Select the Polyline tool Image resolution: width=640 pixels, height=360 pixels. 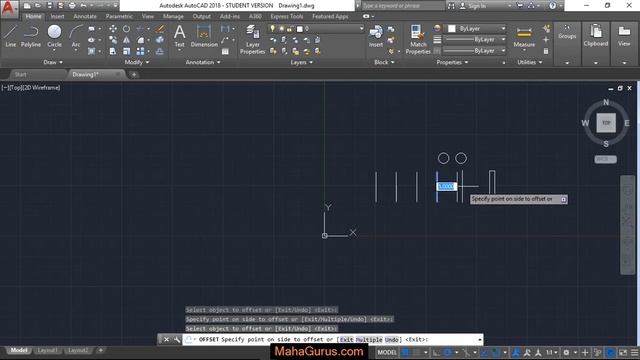click(x=31, y=36)
